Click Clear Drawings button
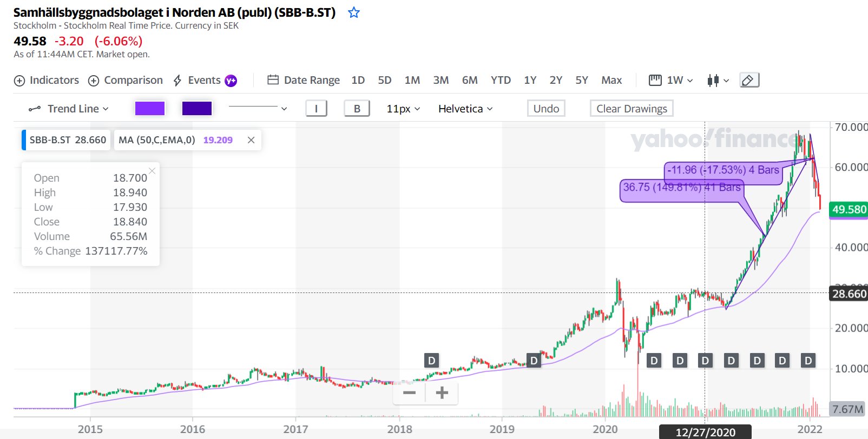868x439 pixels. coord(632,109)
